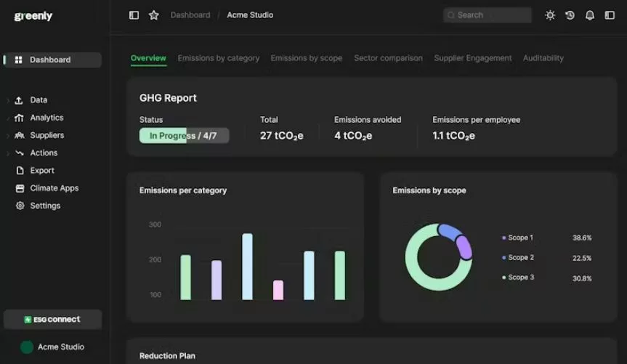Screen dimensions: 627x364
Task: Click the greenly logo
Action: (33, 16)
